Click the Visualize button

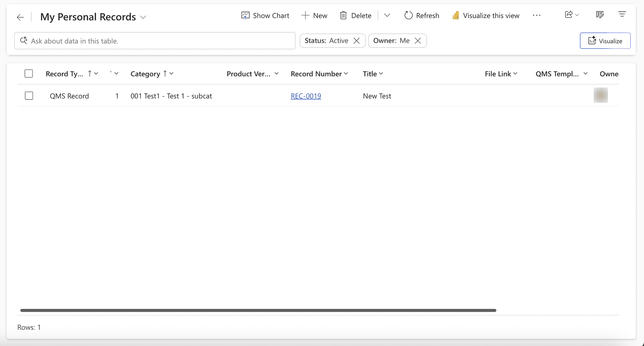coord(605,41)
